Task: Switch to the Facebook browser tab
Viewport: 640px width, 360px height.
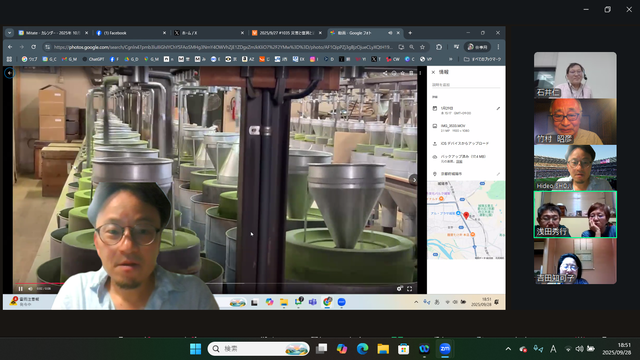Action: [x=130, y=33]
